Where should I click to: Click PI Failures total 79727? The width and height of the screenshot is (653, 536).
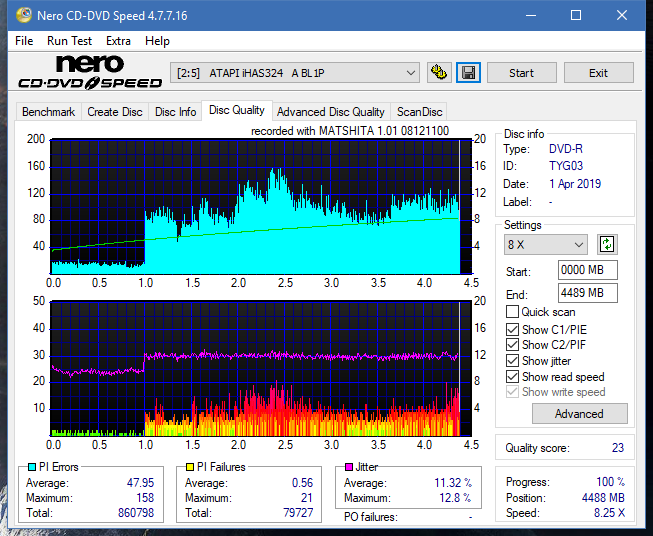[x=298, y=513]
